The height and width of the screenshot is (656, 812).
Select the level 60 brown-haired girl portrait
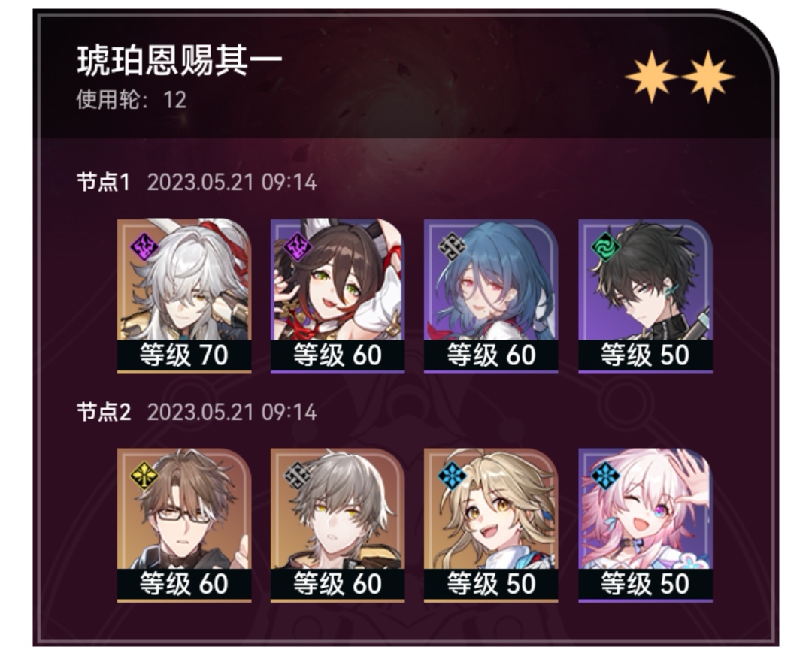click(338, 295)
